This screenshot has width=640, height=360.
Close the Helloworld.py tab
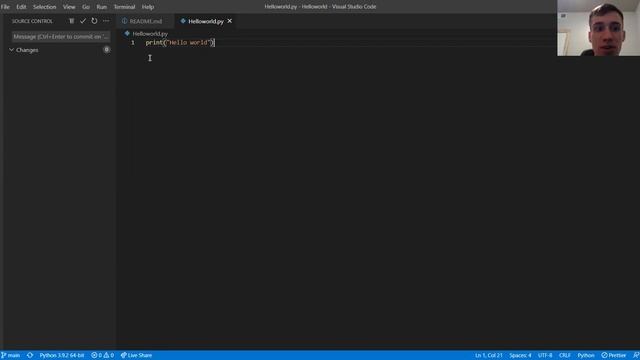[x=230, y=21]
